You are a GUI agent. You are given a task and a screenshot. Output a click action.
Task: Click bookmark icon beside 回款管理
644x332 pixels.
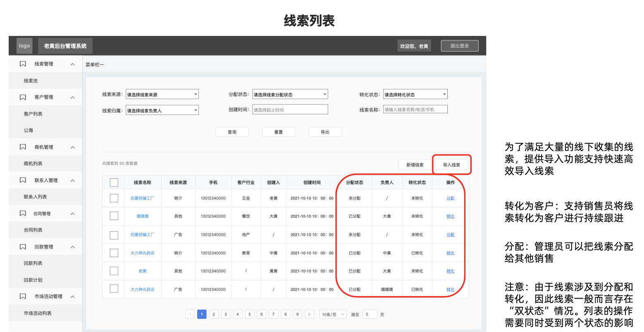click(23, 247)
